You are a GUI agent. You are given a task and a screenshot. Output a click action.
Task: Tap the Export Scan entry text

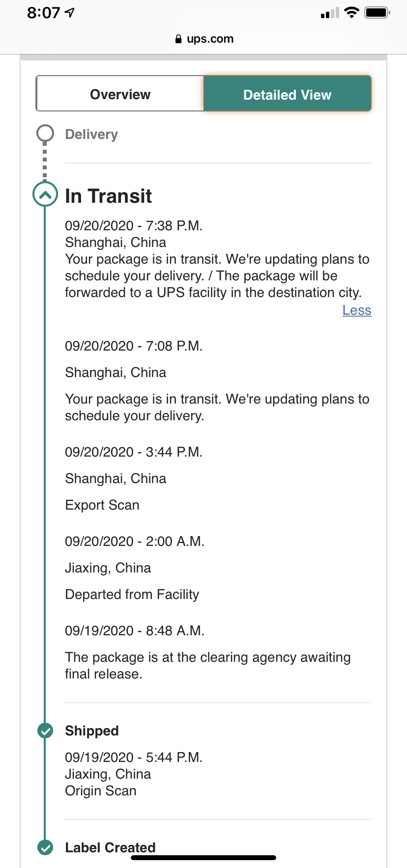pos(102,505)
